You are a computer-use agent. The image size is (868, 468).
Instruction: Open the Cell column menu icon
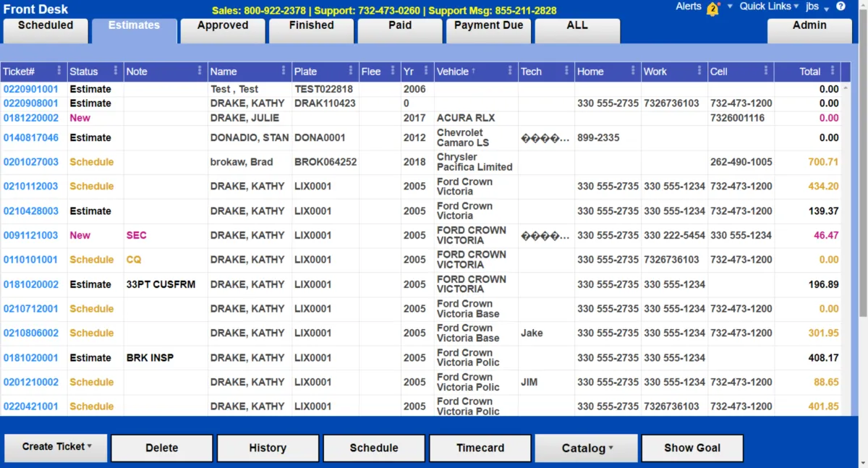[766, 71]
